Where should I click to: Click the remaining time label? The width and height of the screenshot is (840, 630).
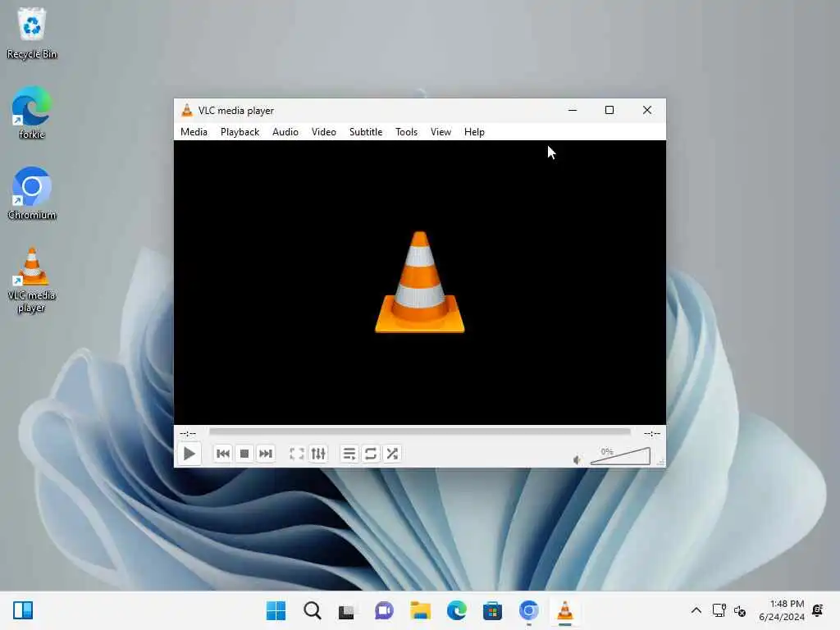652,433
